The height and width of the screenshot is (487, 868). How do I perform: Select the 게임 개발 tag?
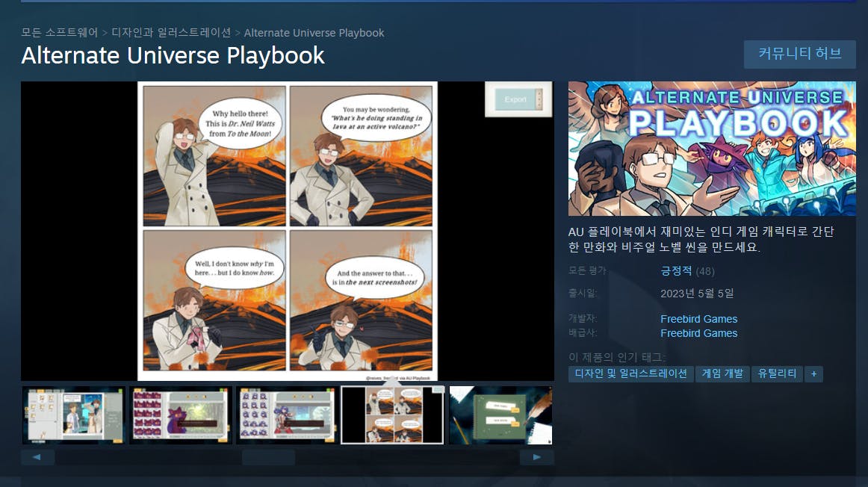(x=722, y=373)
